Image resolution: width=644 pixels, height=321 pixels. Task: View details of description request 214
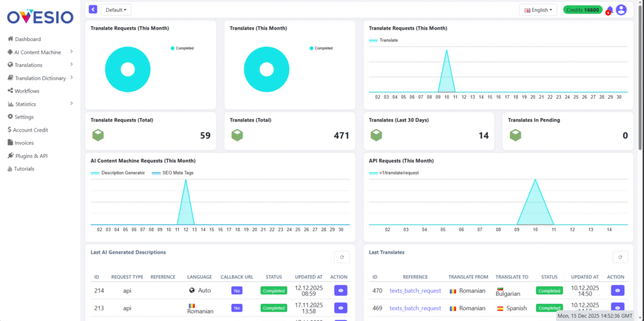(x=341, y=291)
